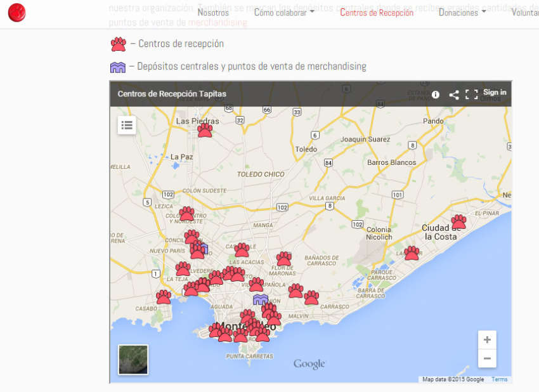Screen dimensions: 539x392
Task: Expand the Donaciones dropdown menu
Action: click(x=462, y=13)
